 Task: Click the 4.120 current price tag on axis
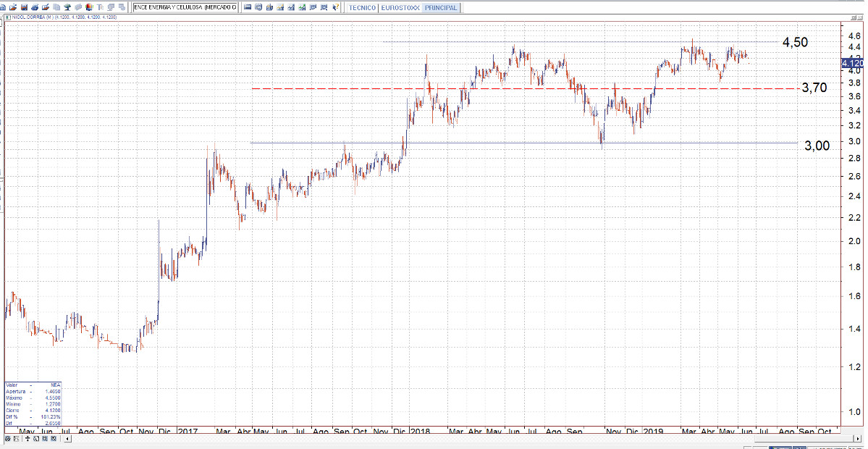(x=851, y=64)
